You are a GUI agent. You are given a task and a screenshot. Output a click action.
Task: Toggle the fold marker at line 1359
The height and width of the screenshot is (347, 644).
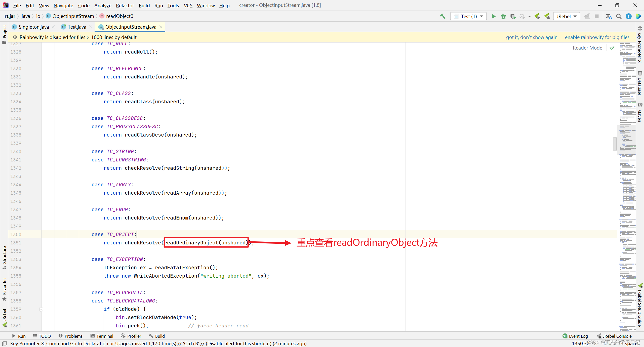(42, 309)
